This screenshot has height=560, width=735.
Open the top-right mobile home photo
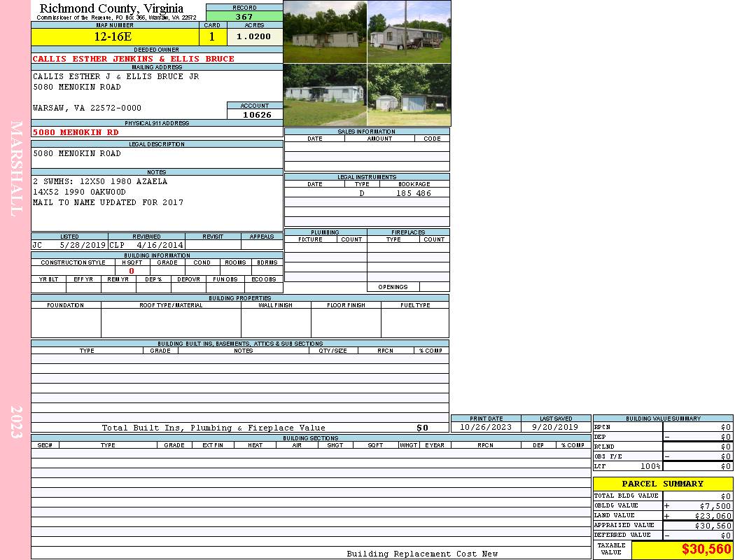409,32
